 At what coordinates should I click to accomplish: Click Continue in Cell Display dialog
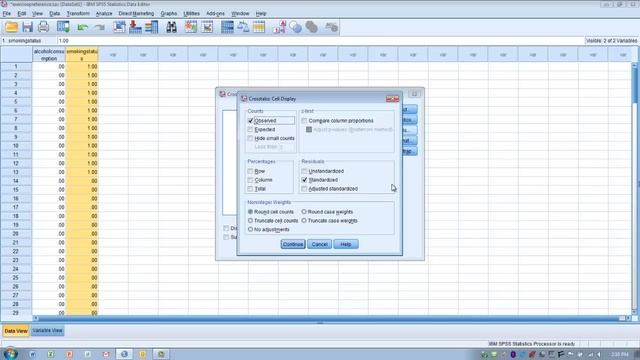point(293,244)
